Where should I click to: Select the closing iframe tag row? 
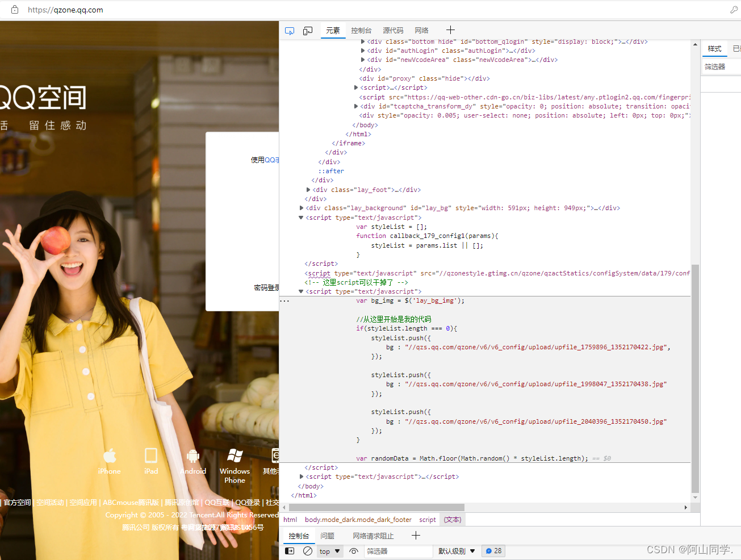point(348,143)
